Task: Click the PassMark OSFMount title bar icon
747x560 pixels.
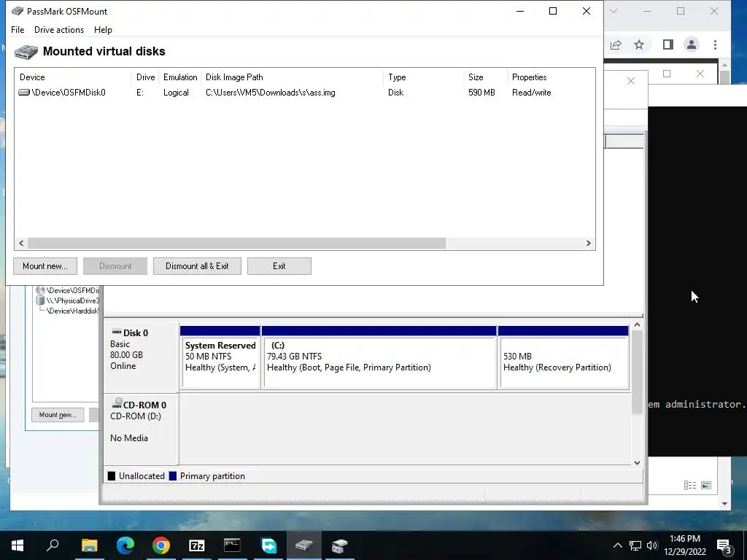Action: 18,11
